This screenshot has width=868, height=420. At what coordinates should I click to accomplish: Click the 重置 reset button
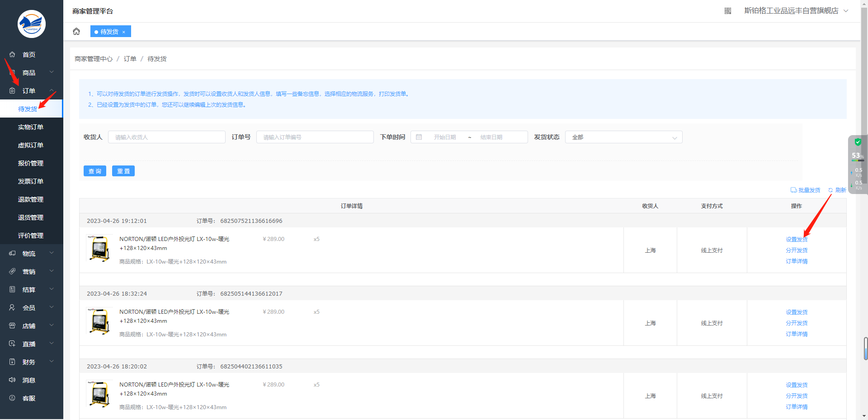coord(123,171)
